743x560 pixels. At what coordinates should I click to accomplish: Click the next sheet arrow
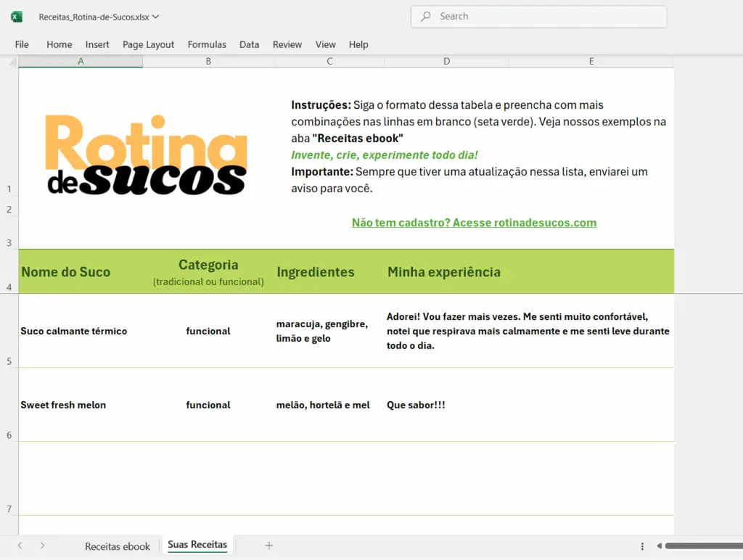click(42, 545)
